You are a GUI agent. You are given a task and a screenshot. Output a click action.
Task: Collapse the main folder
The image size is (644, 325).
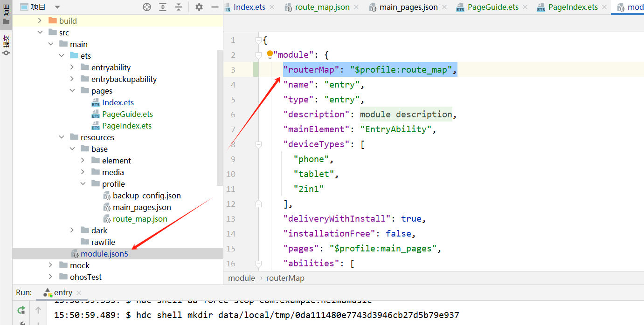point(50,44)
